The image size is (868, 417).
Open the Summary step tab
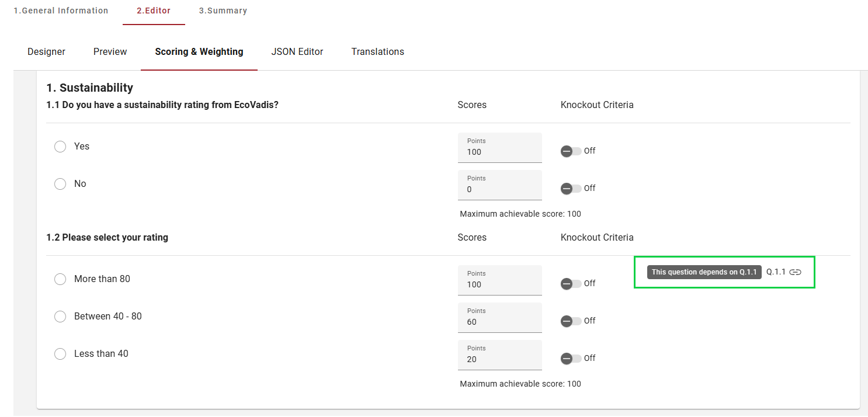point(223,11)
